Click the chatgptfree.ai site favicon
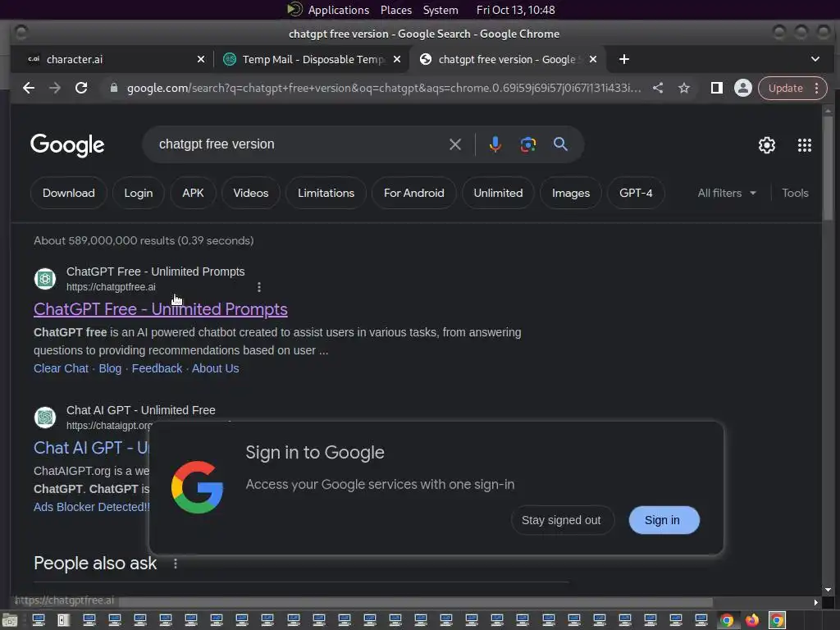This screenshot has width=840, height=630. 45,279
